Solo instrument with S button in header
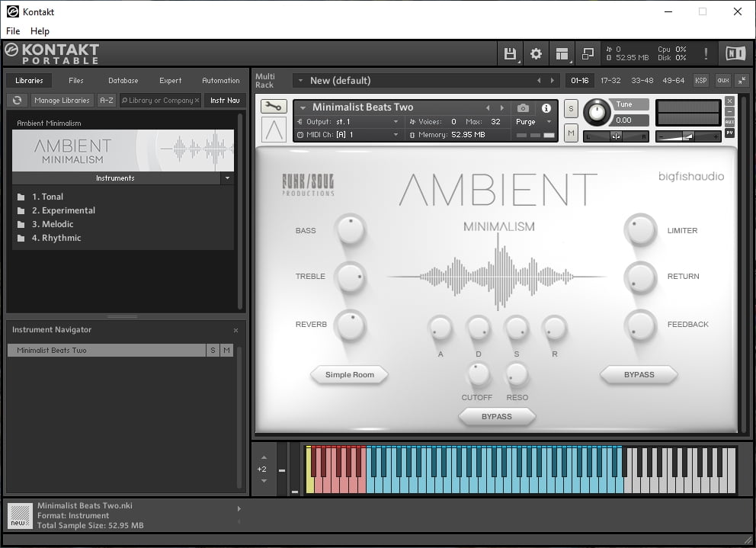Image resolution: width=756 pixels, height=548 pixels. 571,108
